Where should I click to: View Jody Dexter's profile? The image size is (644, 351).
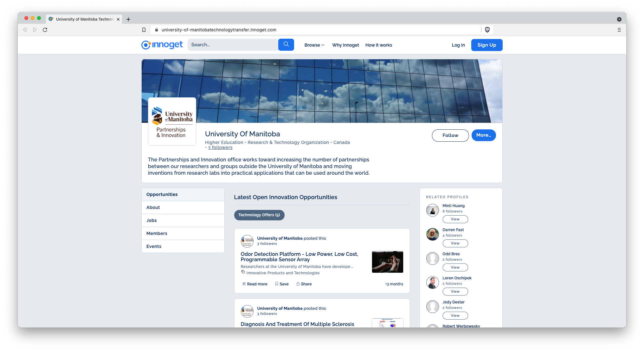455,316
